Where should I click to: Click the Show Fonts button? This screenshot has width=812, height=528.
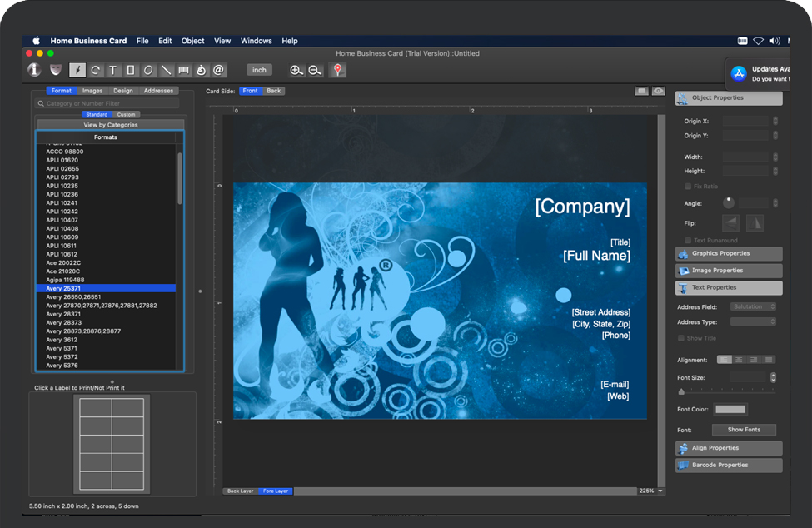744,430
